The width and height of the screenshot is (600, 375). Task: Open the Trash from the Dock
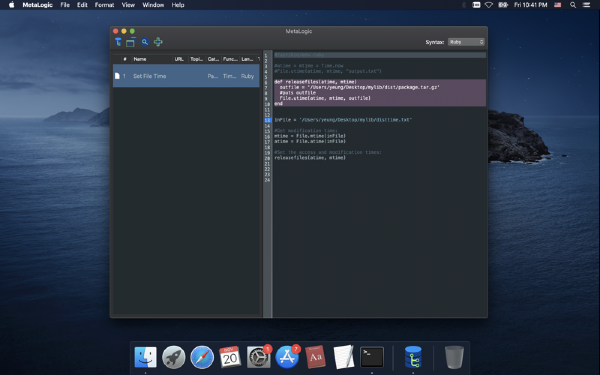[454, 357]
